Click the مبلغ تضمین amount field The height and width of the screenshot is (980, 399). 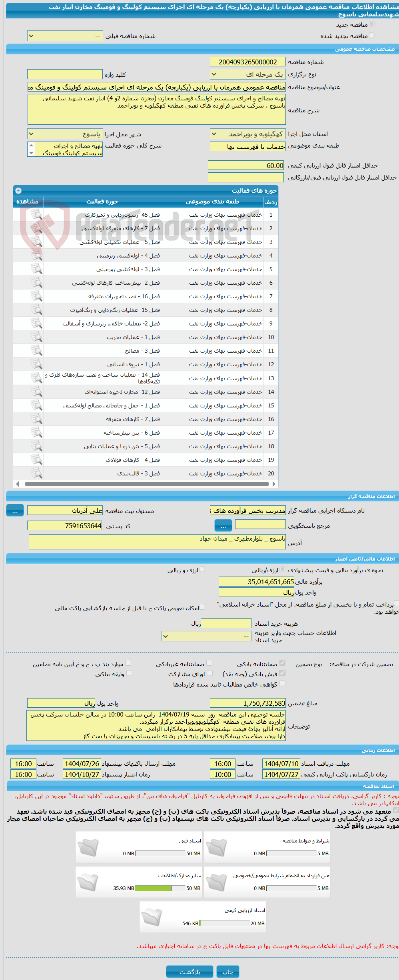click(x=248, y=703)
